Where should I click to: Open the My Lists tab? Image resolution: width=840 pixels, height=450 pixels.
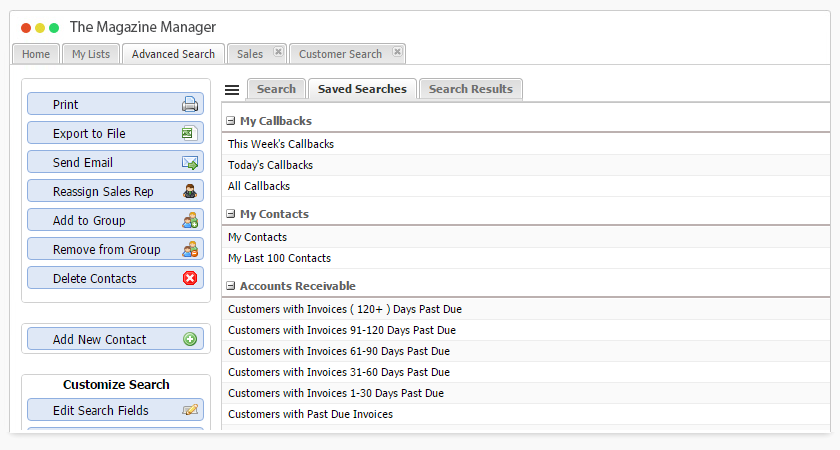click(91, 54)
